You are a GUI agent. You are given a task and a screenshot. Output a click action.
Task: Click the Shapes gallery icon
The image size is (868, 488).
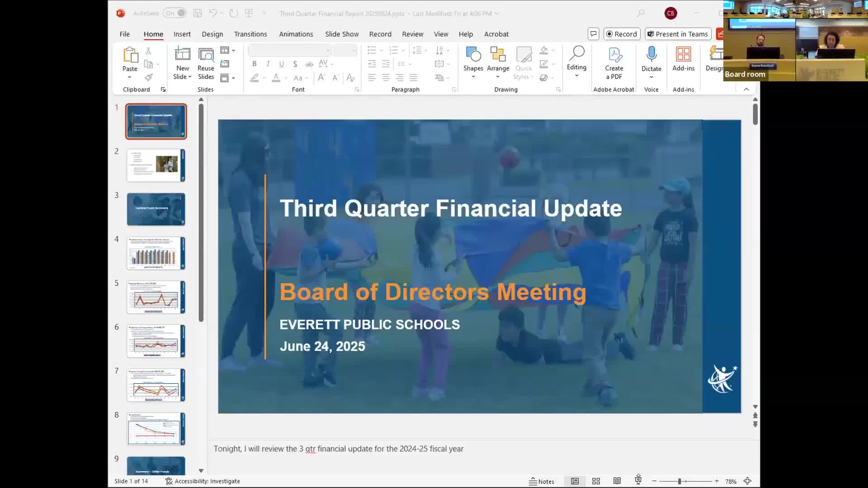click(473, 55)
